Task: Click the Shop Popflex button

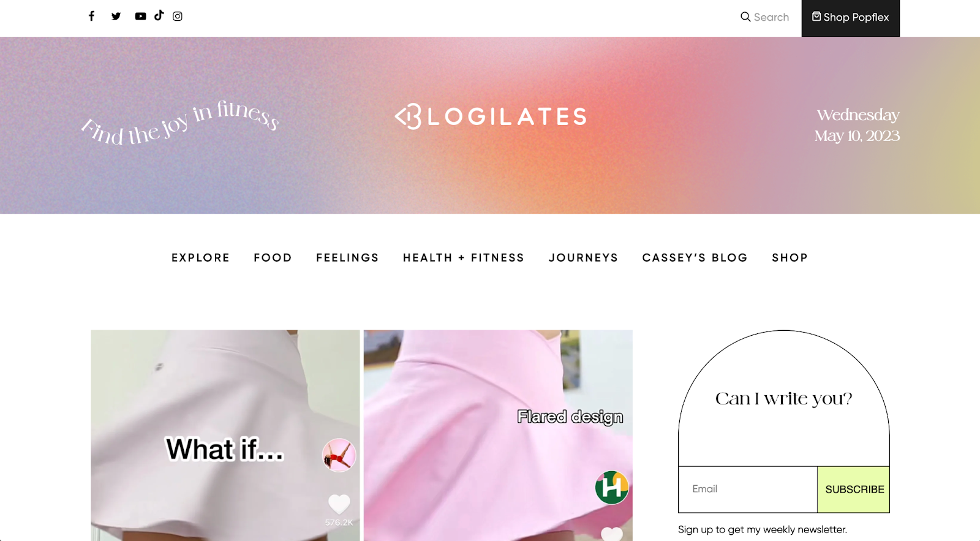Action: (x=850, y=18)
